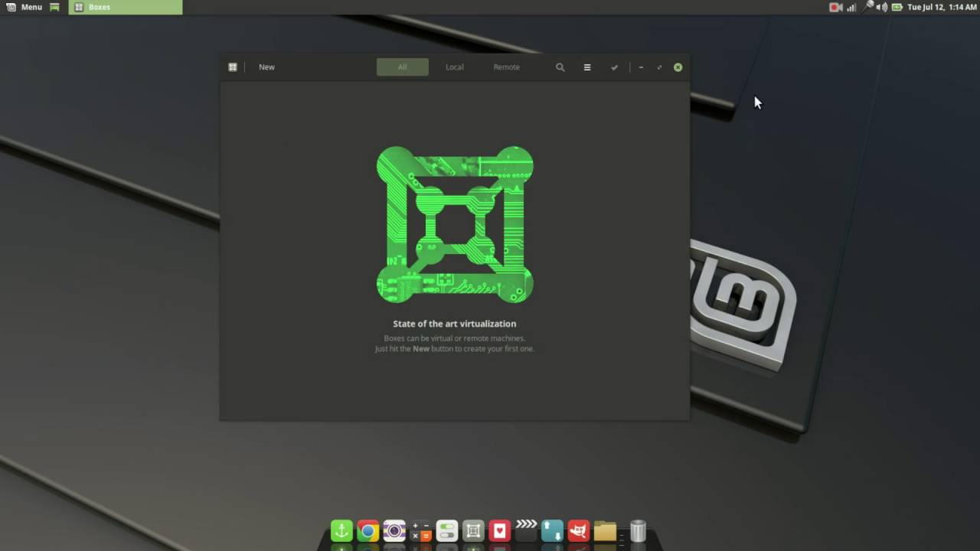
Task: Select the Boxes entry in the taskbar
Action: 126,7
